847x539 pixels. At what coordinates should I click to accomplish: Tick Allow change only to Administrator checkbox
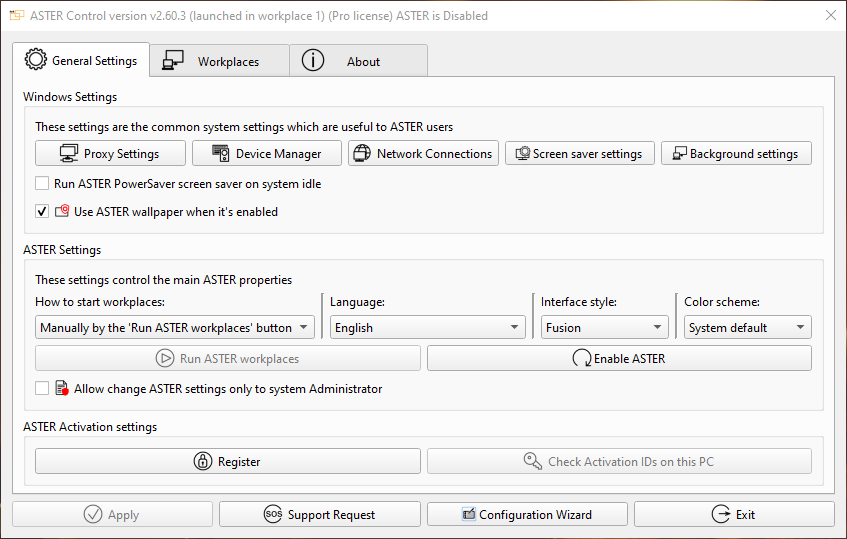42,388
